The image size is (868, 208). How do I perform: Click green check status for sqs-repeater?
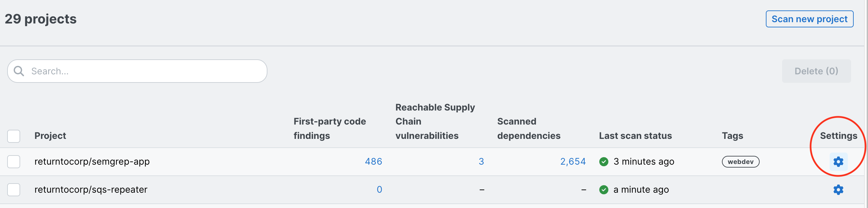(x=604, y=190)
